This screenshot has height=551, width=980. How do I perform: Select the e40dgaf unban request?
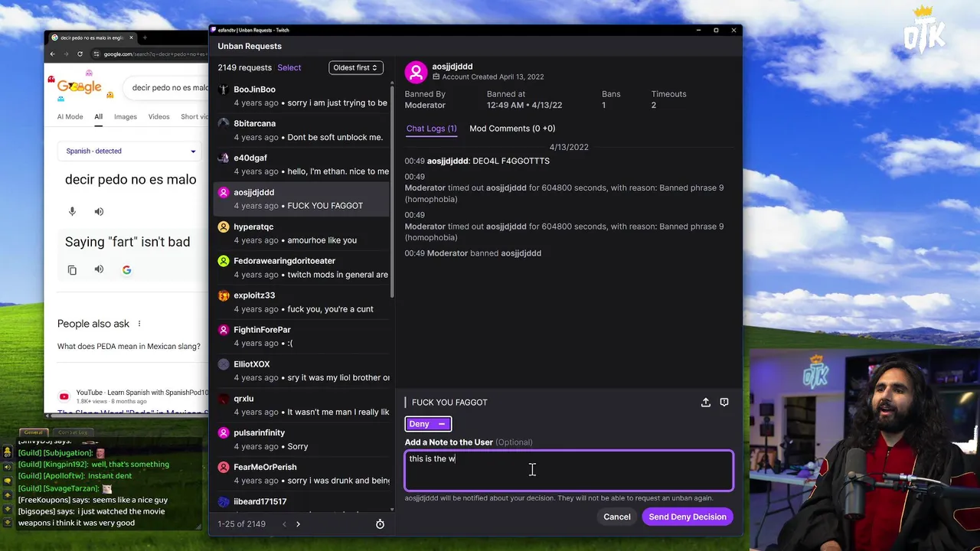point(302,165)
